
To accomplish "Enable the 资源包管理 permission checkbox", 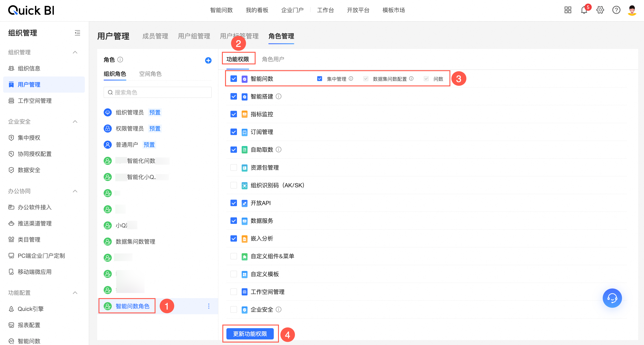I will [x=234, y=168].
